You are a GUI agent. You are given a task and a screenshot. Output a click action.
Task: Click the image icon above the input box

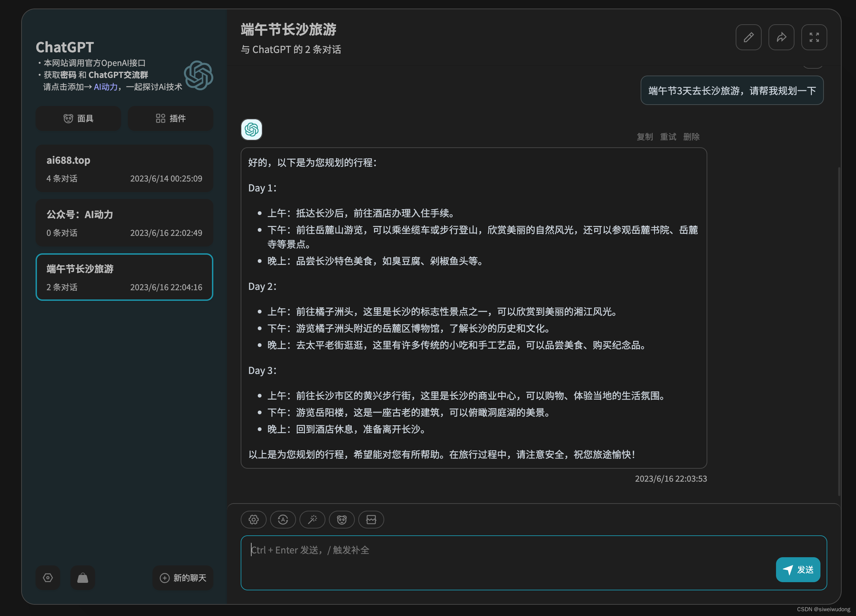371,519
